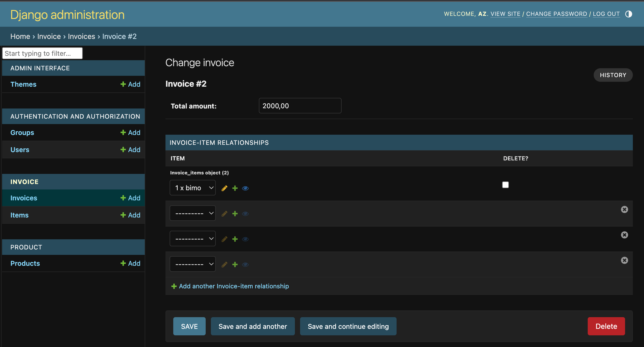Viewport: 644px width, 347px height.
Task: Click the edit pencil icon on second row
Action: click(x=224, y=213)
